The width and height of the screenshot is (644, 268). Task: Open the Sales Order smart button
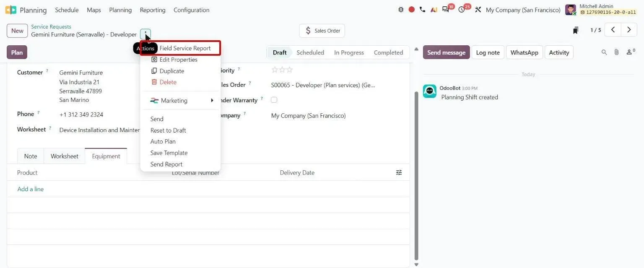pos(322,31)
